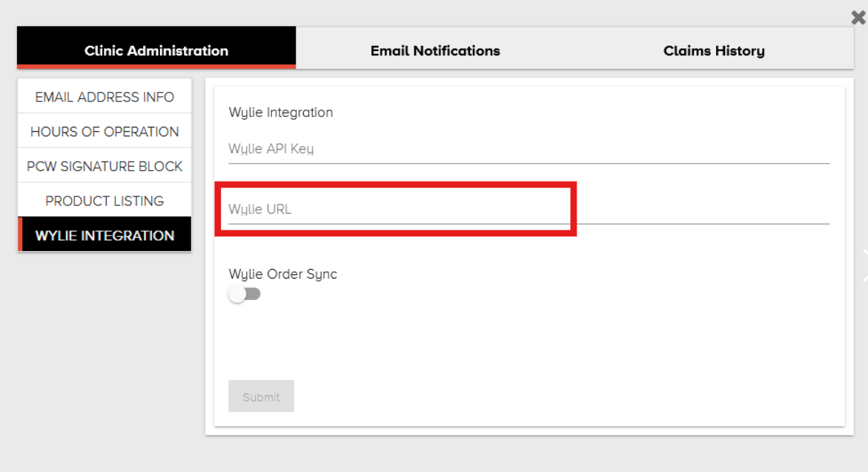Image resolution: width=868 pixels, height=472 pixels.
Task: Click the red underline beneath Clinic Administration
Action: pos(156,67)
